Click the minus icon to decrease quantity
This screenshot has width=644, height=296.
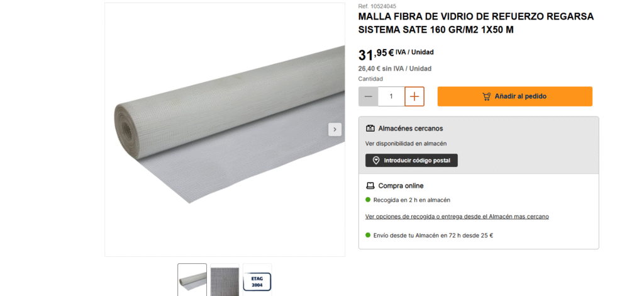pyautogui.click(x=369, y=96)
